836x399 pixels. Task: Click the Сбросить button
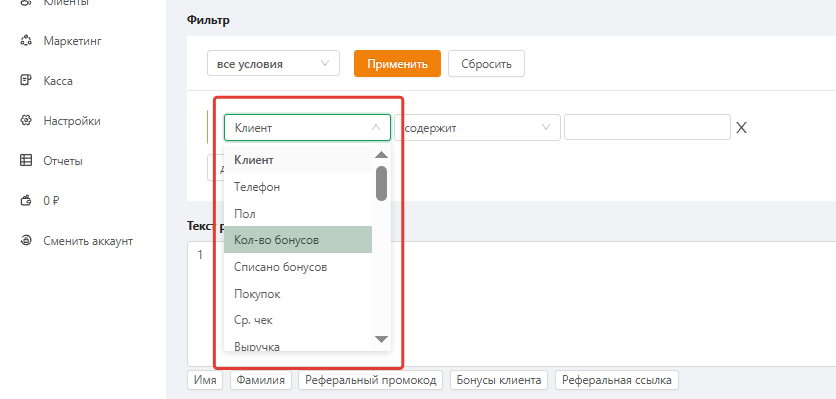(x=486, y=63)
